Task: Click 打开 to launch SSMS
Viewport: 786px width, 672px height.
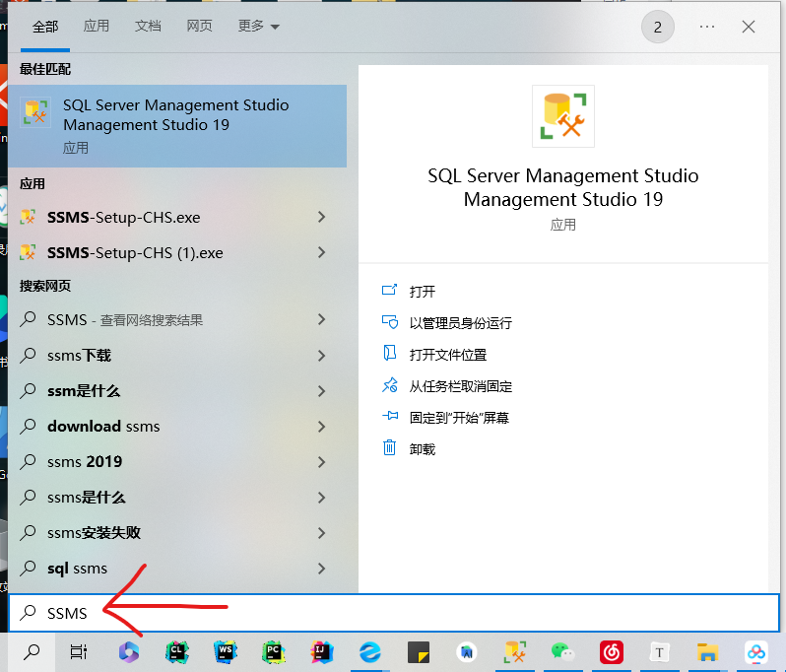Action: (x=423, y=292)
